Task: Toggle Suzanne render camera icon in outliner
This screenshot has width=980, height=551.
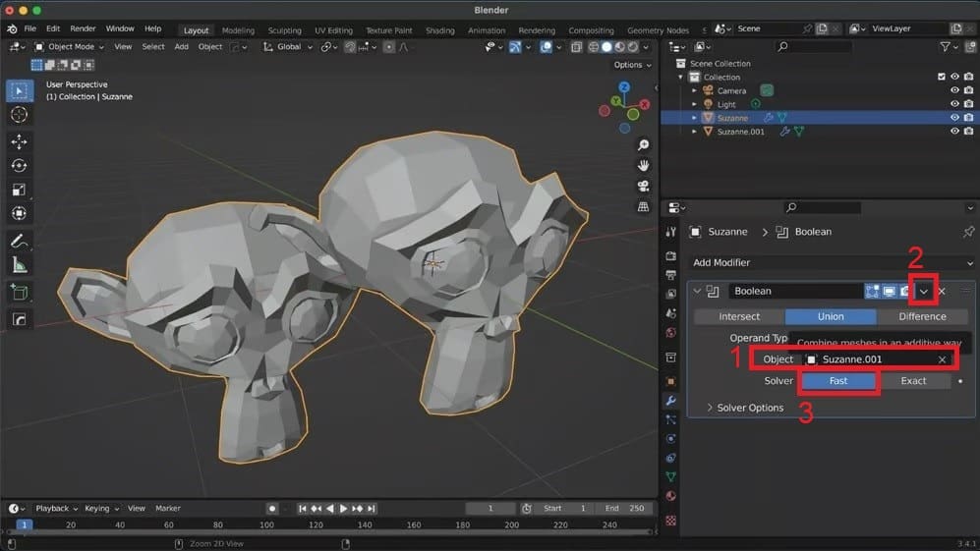Action: 968,118
